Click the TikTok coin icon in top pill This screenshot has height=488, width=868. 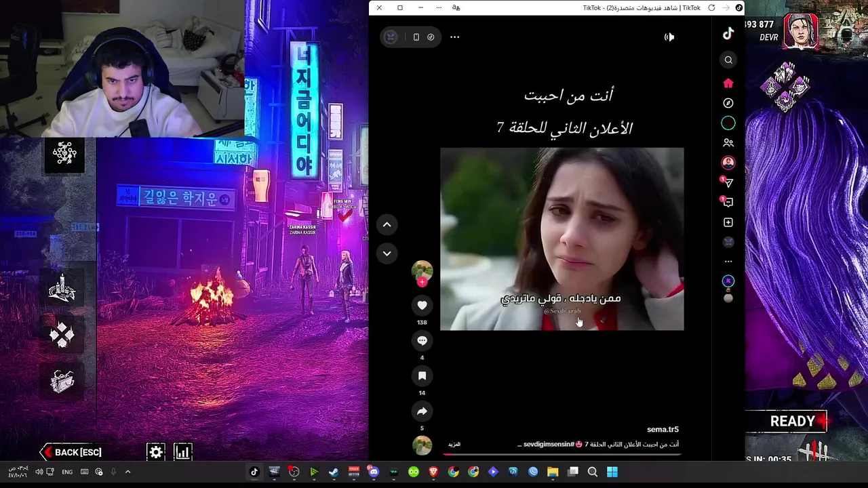tap(431, 37)
